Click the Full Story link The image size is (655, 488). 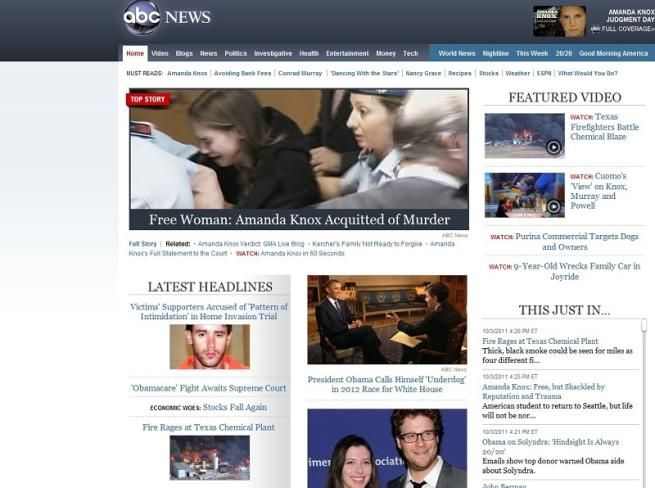(x=142, y=244)
